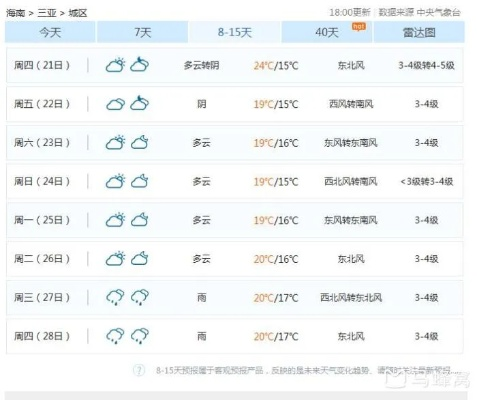
Task: Click 24℃/15℃ temperature value
Action: tap(276, 65)
